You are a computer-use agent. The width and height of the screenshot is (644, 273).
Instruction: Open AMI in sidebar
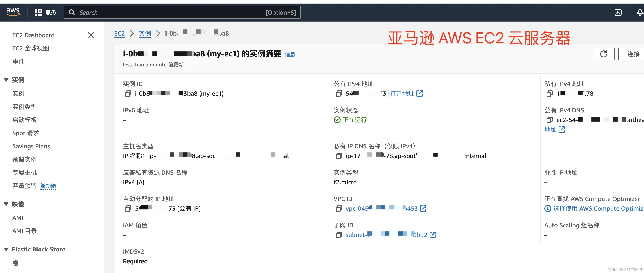click(18, 218)
